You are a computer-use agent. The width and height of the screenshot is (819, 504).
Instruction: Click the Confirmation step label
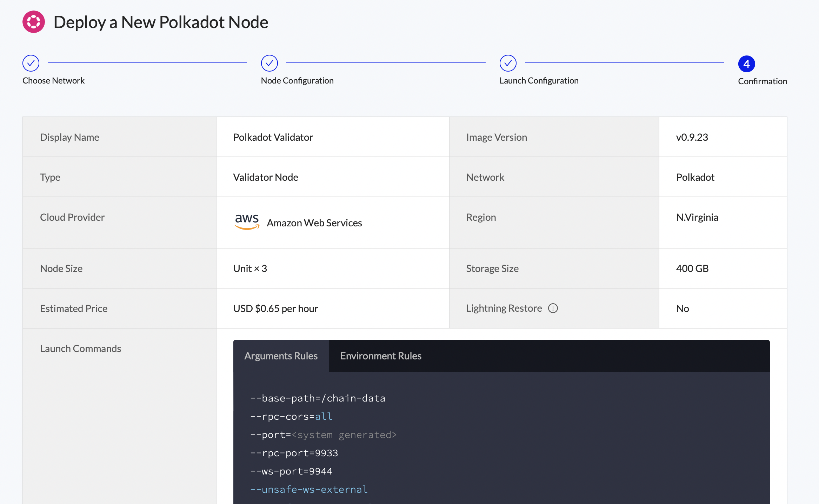click(762, 81)
